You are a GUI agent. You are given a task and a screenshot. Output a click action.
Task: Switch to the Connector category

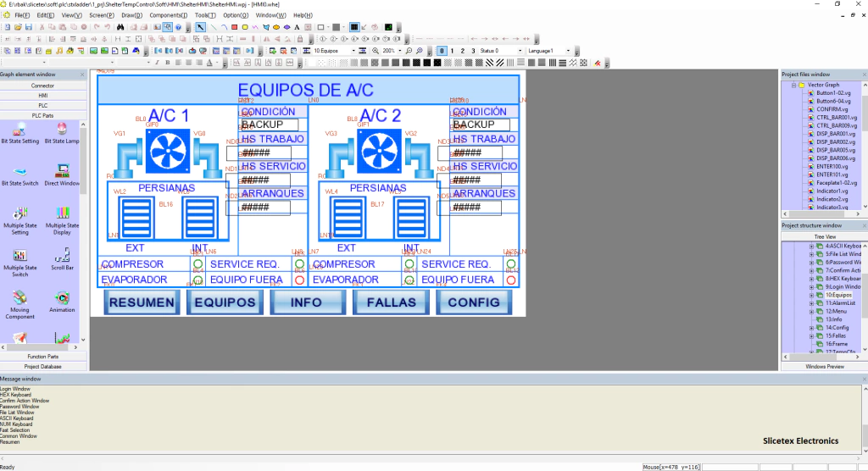43,86
